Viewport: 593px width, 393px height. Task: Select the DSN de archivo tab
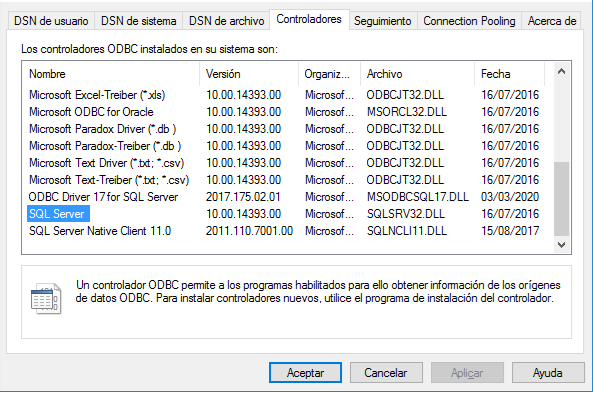pos(226,21)
